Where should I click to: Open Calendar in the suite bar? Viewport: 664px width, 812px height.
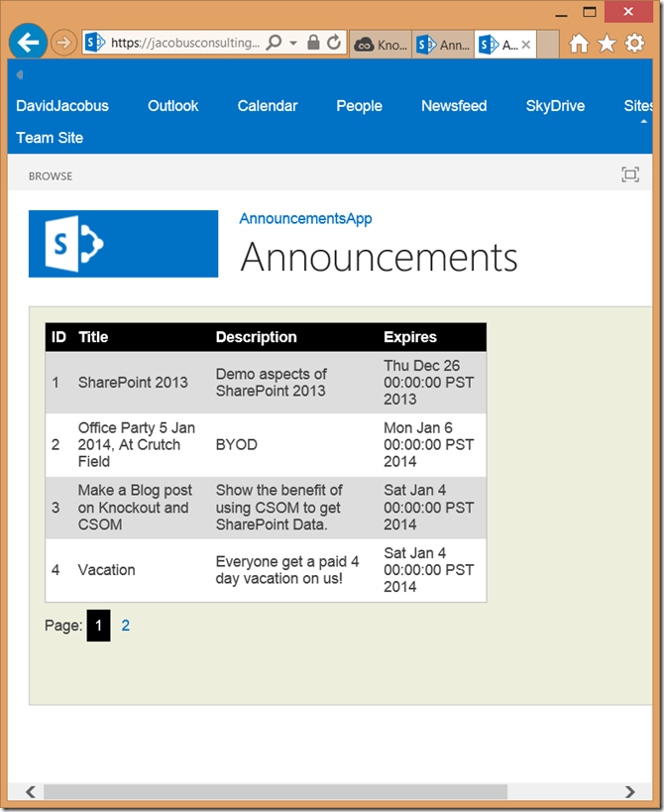268,106
